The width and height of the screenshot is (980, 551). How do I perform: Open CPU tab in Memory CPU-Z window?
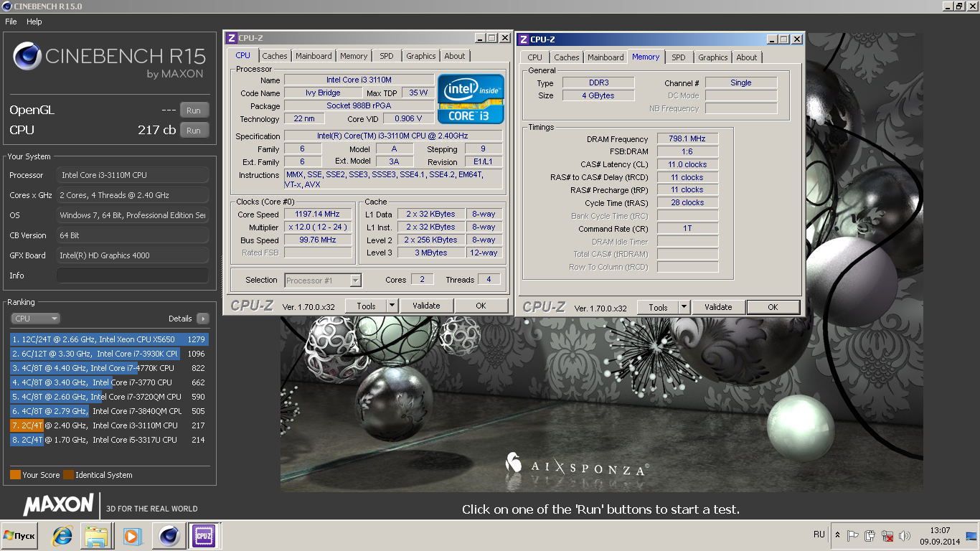(x=535, y=57)
